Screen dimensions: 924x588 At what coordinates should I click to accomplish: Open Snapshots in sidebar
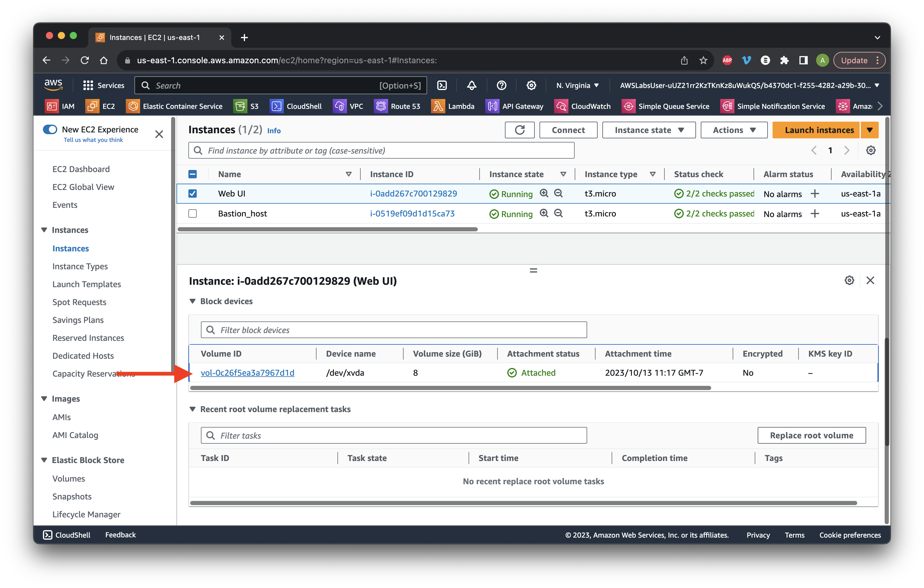[72, 497]
